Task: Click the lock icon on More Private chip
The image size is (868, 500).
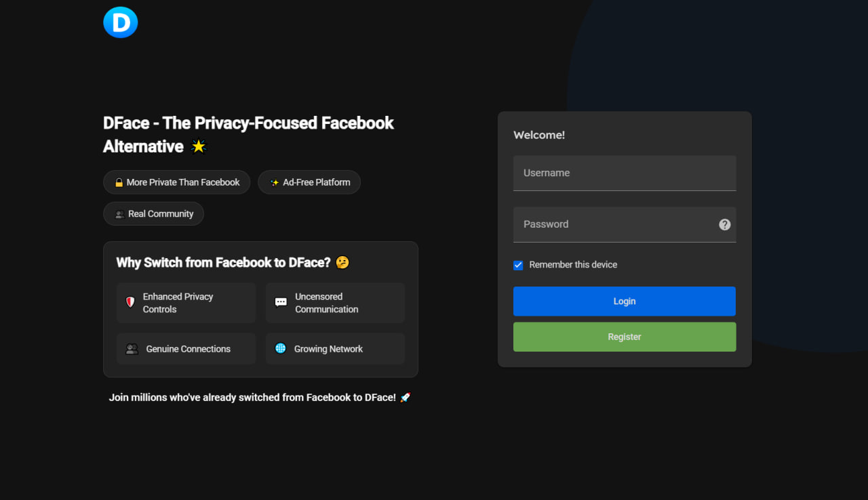Action: [x=119, y=182]
